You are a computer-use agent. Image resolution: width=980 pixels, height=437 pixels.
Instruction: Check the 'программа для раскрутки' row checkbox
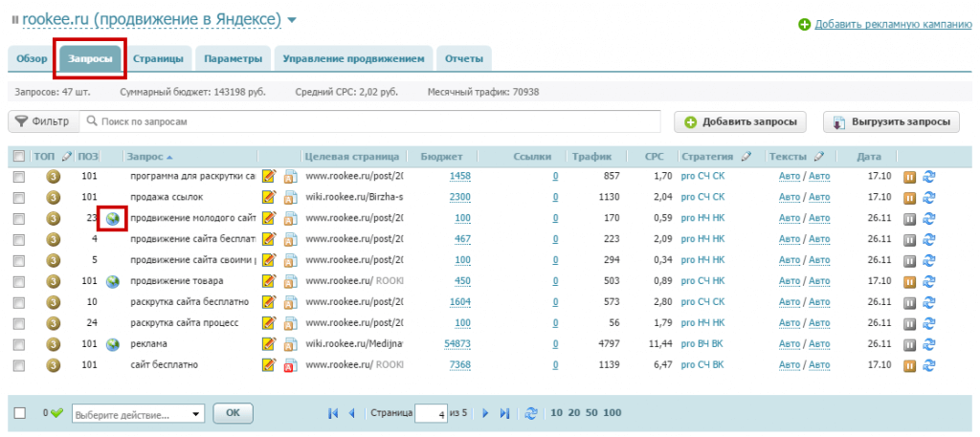coord(19,177)
